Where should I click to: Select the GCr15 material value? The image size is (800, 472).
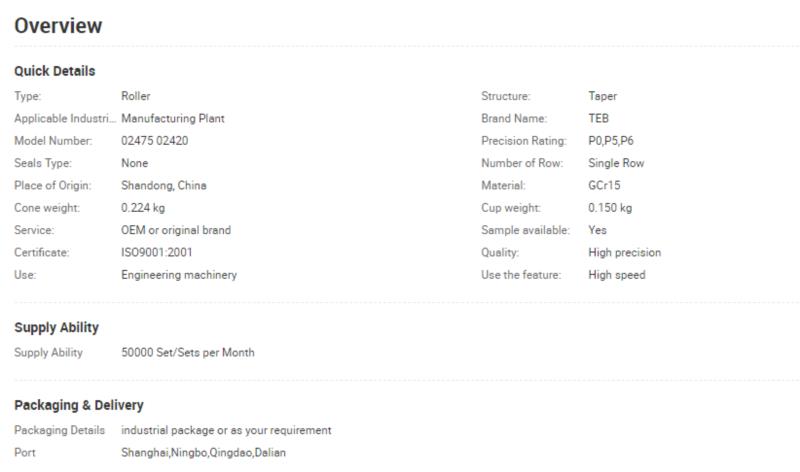pyautogui.click(x=604, y=185)
